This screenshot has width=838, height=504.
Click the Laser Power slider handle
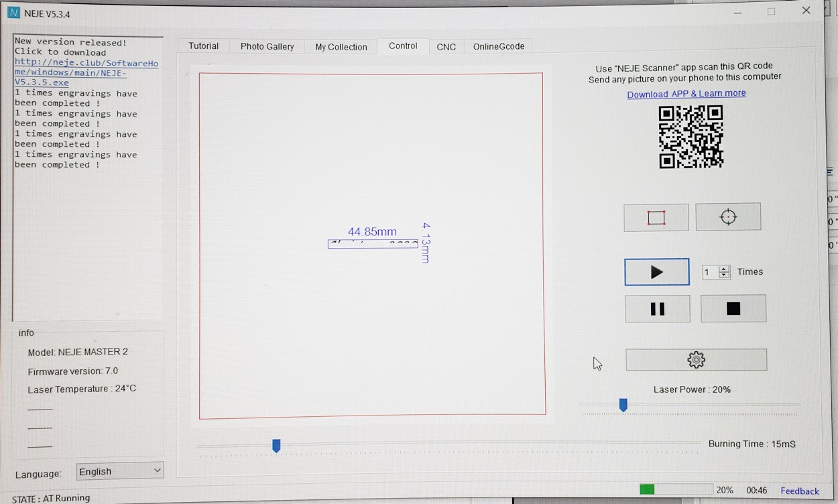[623, 405]
